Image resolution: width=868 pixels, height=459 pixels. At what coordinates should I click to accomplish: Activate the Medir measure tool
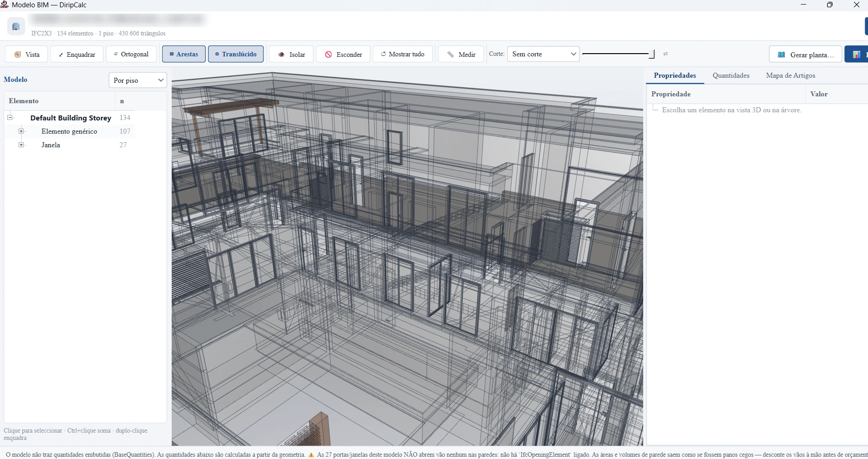[461, 54]
